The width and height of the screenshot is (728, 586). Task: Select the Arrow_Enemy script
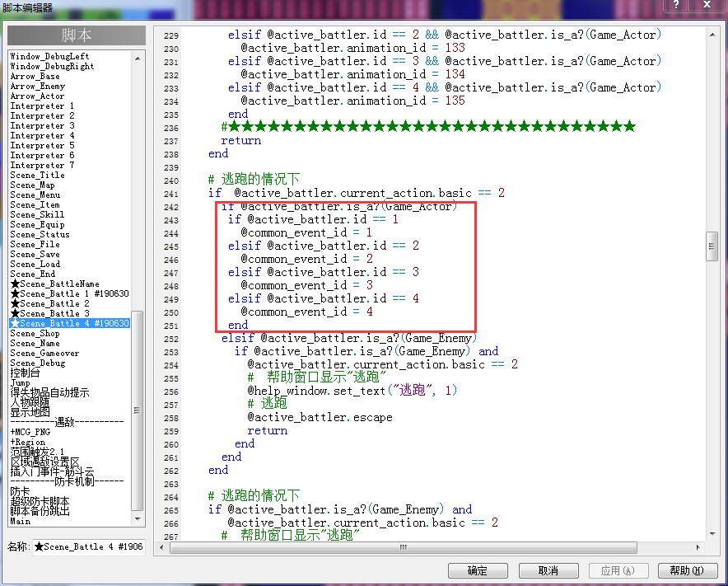[38, 86]
